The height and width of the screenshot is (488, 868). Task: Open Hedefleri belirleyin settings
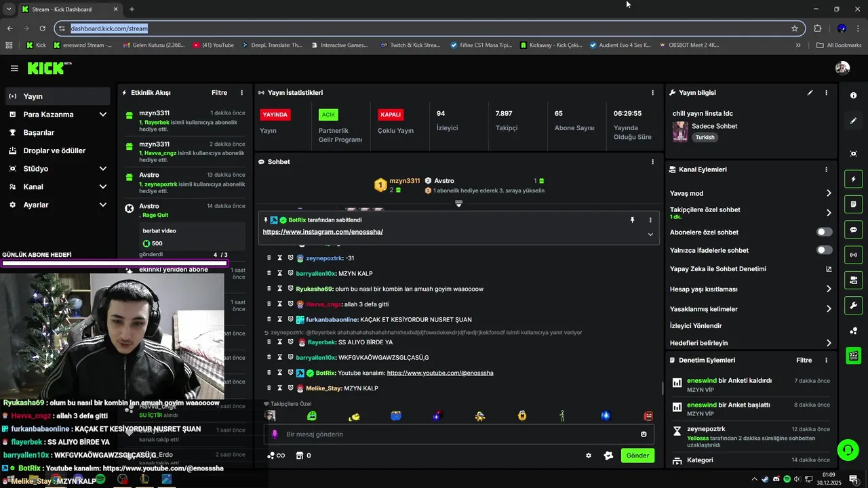click(x=751, y=343)
